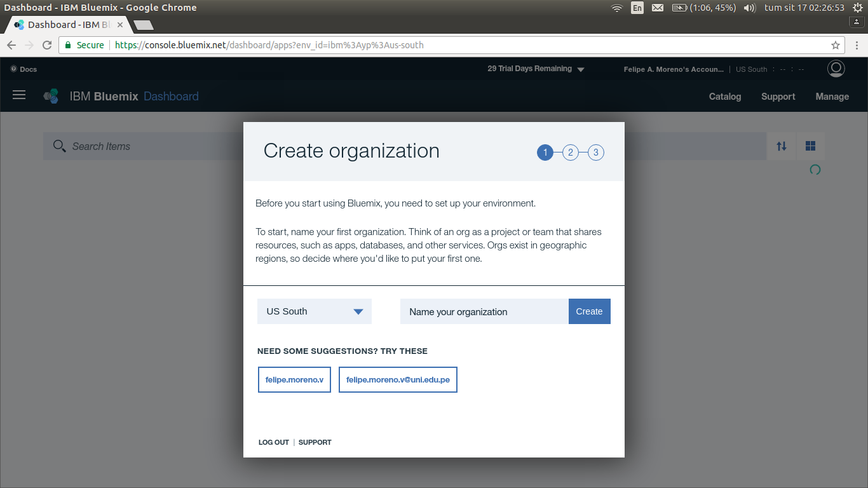Screen dimensions: 868x488
Task: Click the Secure site padlock label
Action: (x=85, y=45)
